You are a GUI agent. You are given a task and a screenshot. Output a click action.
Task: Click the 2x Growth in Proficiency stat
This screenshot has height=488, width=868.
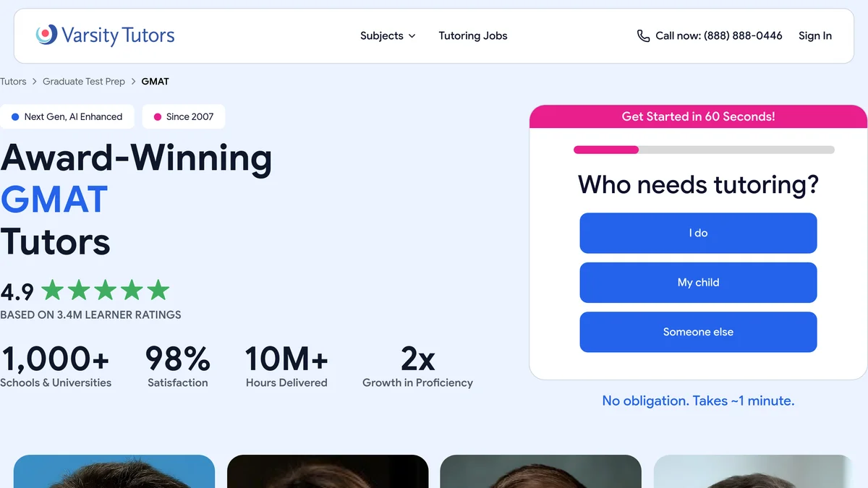pyautogui.click(x=417, y=367)
